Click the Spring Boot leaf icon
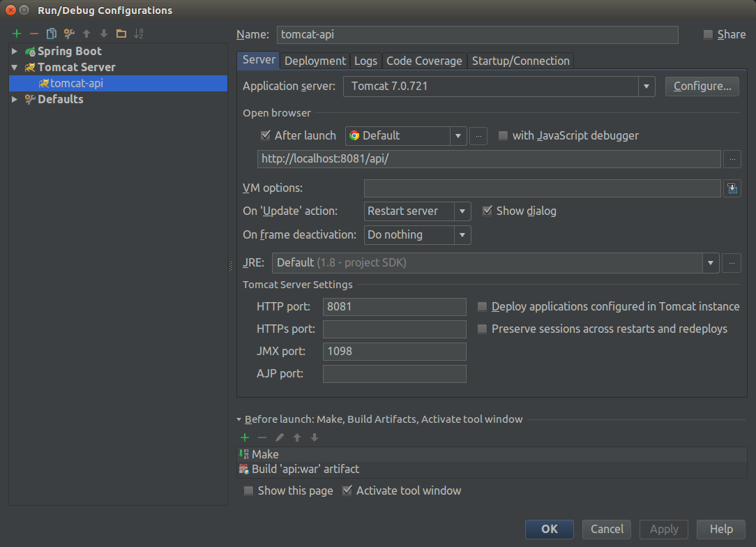The width and height of the screenshot is (756, 547). coord(31,52)
